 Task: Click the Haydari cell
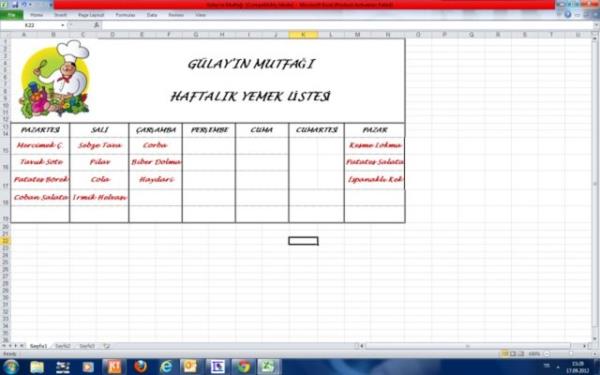click(155, 180)
